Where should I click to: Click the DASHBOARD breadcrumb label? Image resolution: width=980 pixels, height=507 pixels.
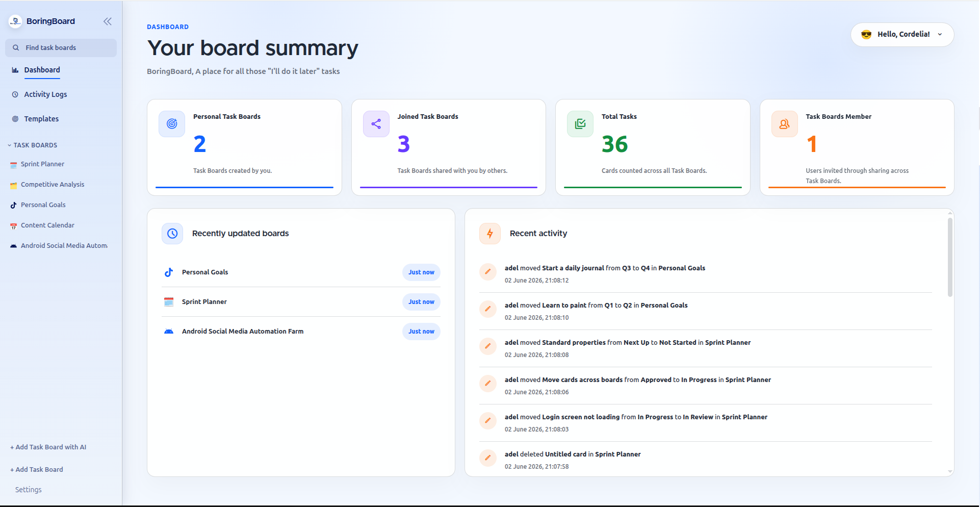168,27
